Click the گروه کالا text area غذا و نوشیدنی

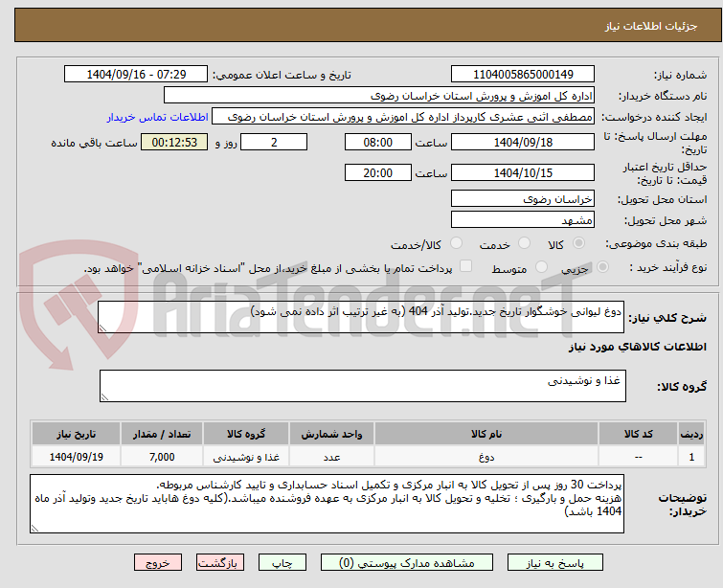(x=362, y=386)
